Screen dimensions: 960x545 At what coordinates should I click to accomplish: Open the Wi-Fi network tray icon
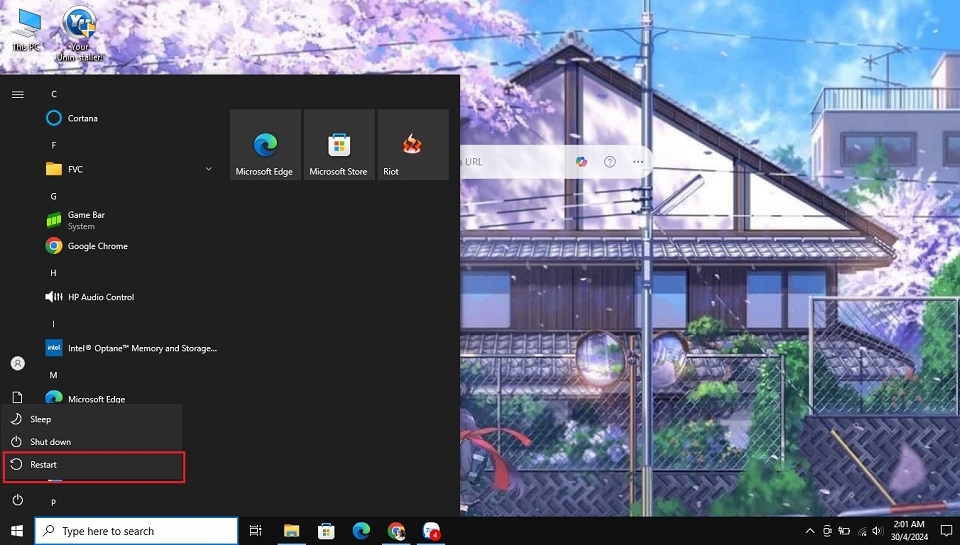862,531
